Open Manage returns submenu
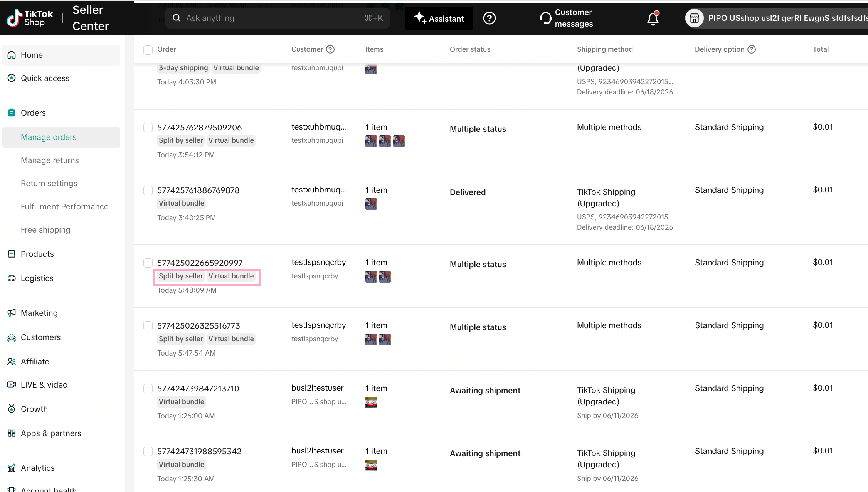Image resolution: width=868 pixels, height=492 pixels. 50,160
